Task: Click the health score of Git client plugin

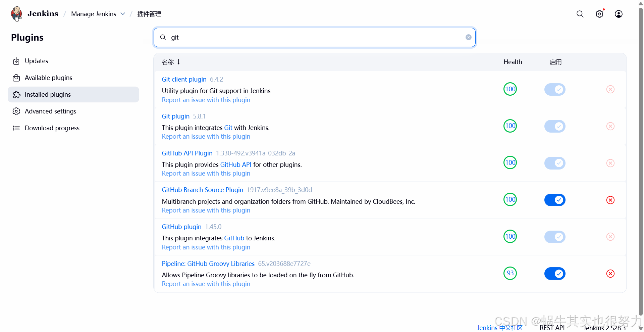Action: click(510, 89)
